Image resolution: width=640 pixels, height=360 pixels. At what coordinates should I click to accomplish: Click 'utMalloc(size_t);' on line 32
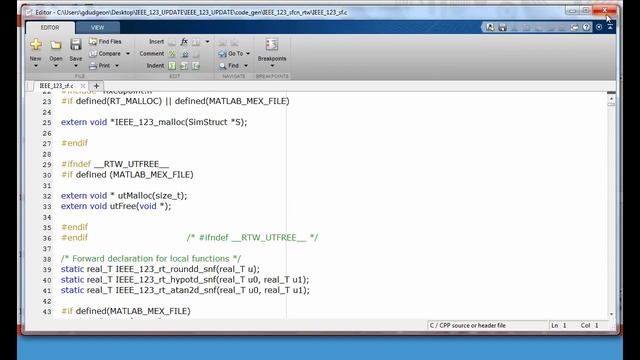tap(152, 196)
